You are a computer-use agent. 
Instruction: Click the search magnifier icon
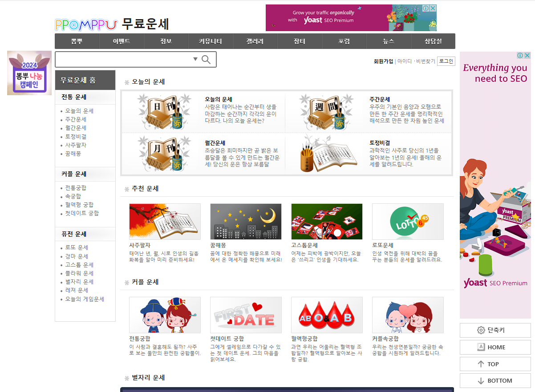[x=206, y=59]
